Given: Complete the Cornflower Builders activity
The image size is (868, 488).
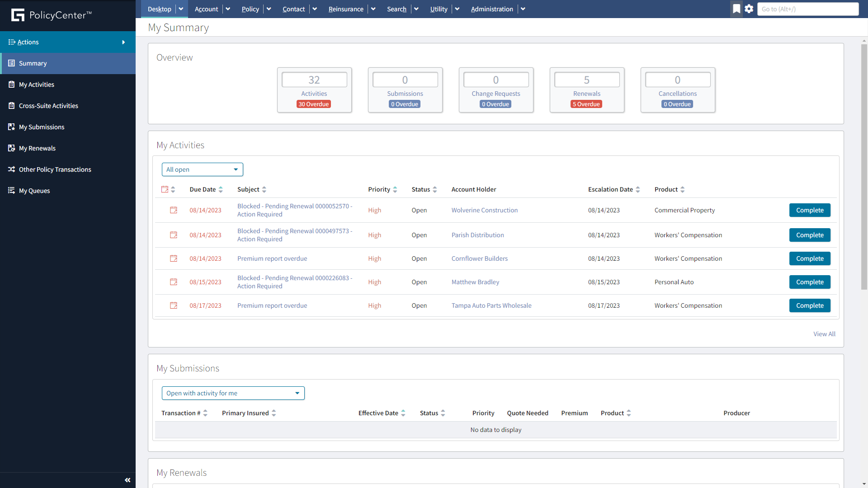Looking at the screenshot, I should pyautogui.click(x=809, y=258).
